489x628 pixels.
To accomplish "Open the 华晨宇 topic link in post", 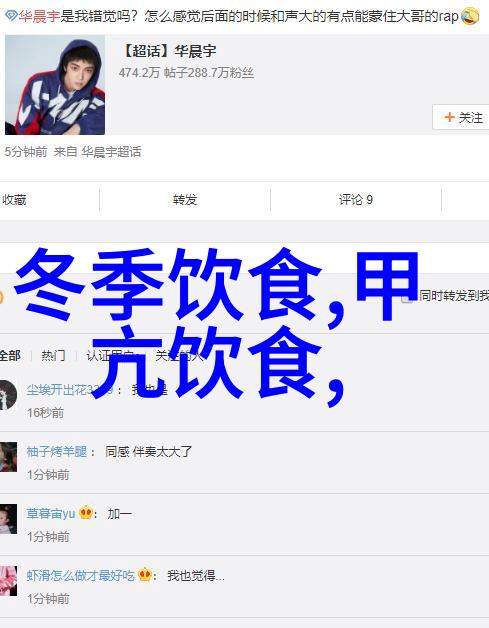I will tap(39, 16).
